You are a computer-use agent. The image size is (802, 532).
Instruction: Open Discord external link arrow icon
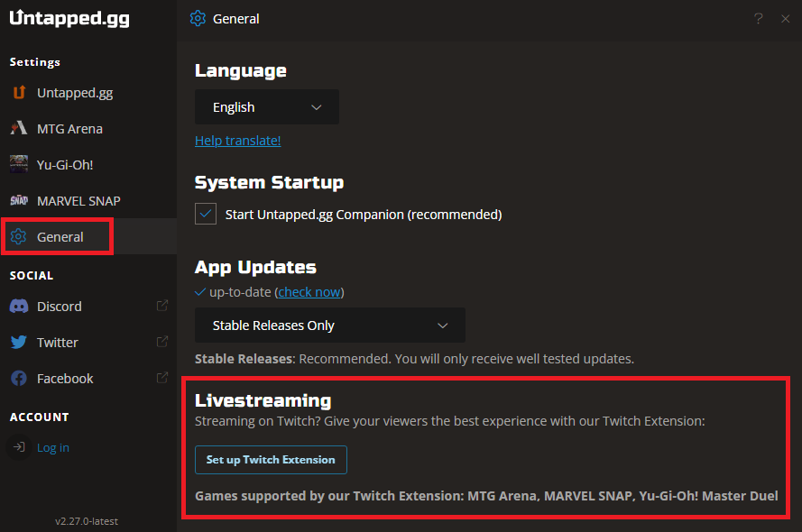pyautogui.click(x=162, y=306)
